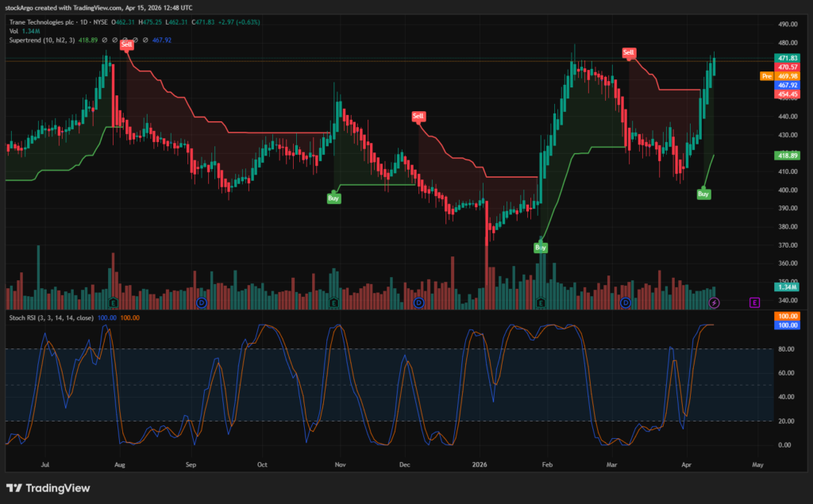The image size is (813, 504).
Task: Click the green 418.89 Supertrend price tag
Action: [x=788, y=156]
